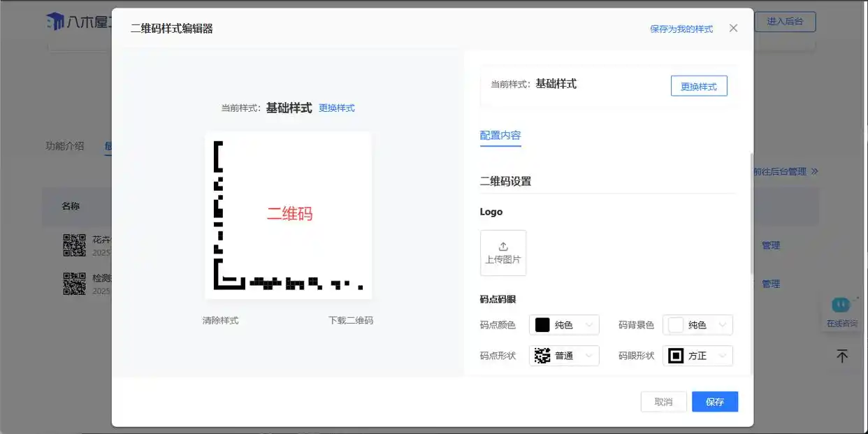Click the white 码背景色 color swatch
Viewport: 868px width, 434px height.
tap(676, 325)
